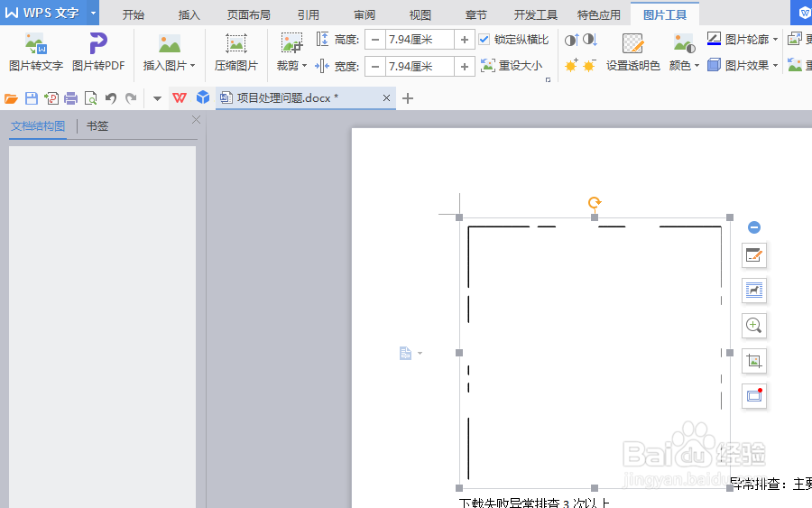Click the 图片转文字 icon
Viewport: 812px width, 508px height.
point(36,43)
